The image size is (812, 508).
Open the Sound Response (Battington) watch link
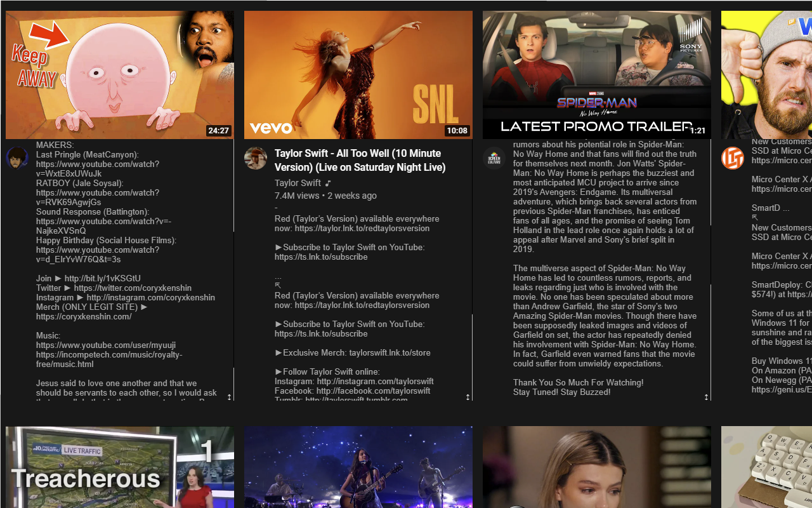point(103,226)
